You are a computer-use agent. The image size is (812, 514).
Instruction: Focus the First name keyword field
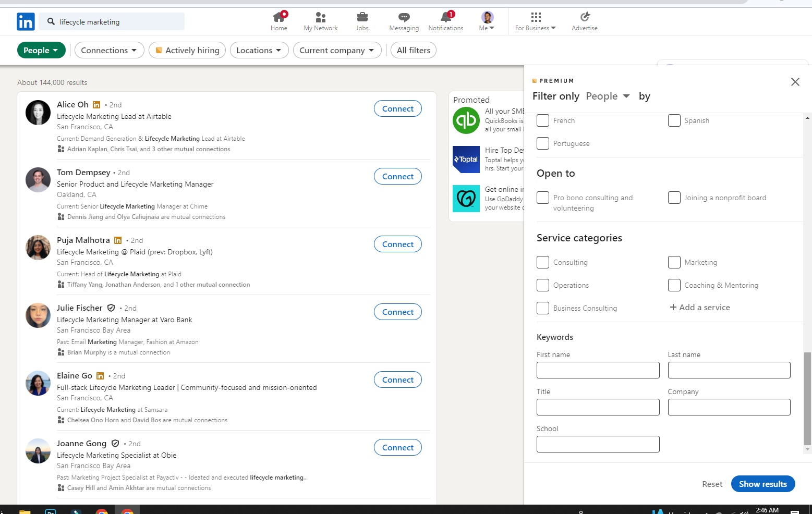(x=598, y=370)
